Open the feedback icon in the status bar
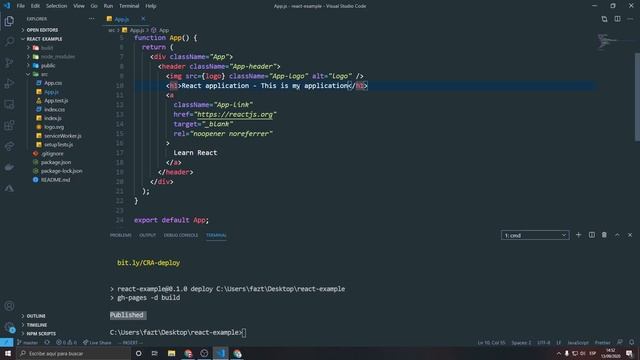 (620, 342)
